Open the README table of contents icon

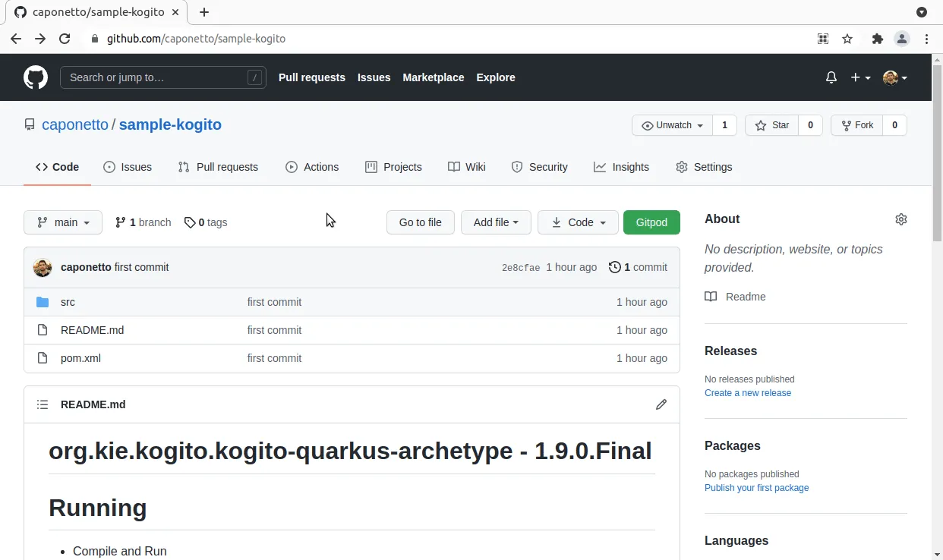pyautogui.click(x=43, y=404)
